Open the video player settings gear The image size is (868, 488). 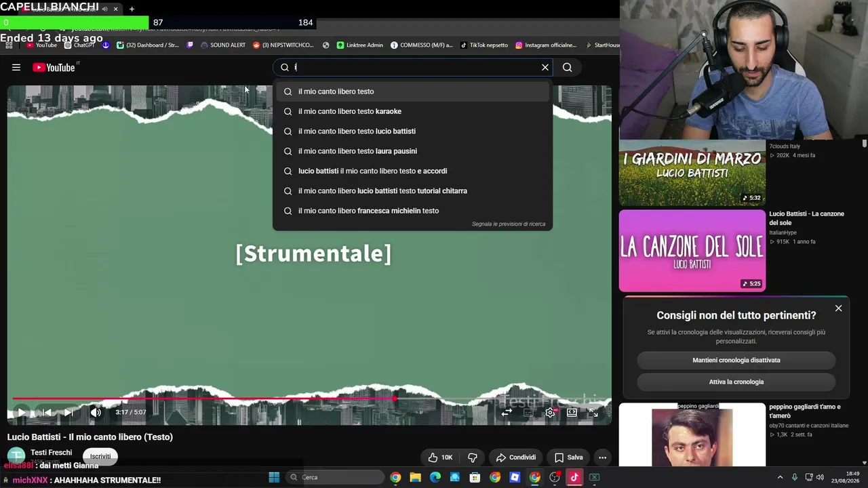pyautogui.click(x=550, y=412)
